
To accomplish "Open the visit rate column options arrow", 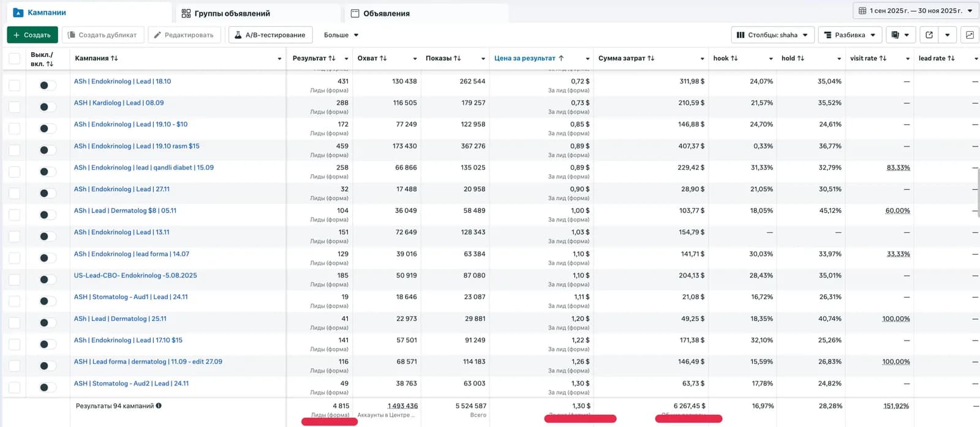I will coord(908,59).
